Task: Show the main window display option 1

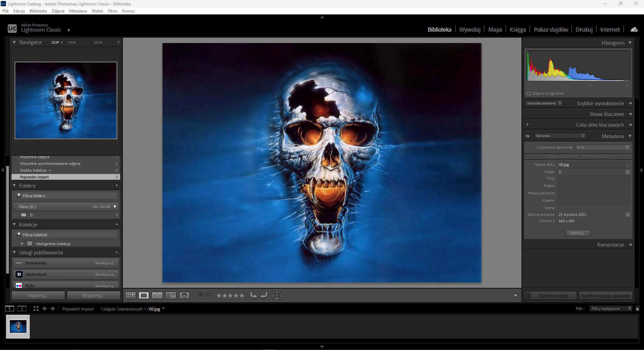Action: pyautogui.click(x=9, y=309)
